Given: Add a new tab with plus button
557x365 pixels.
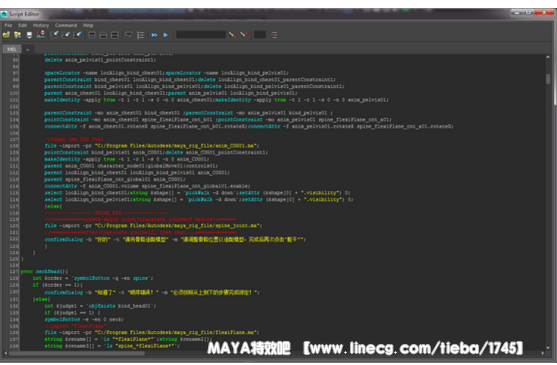Looking at the screenshot, I should click(28, 49).
